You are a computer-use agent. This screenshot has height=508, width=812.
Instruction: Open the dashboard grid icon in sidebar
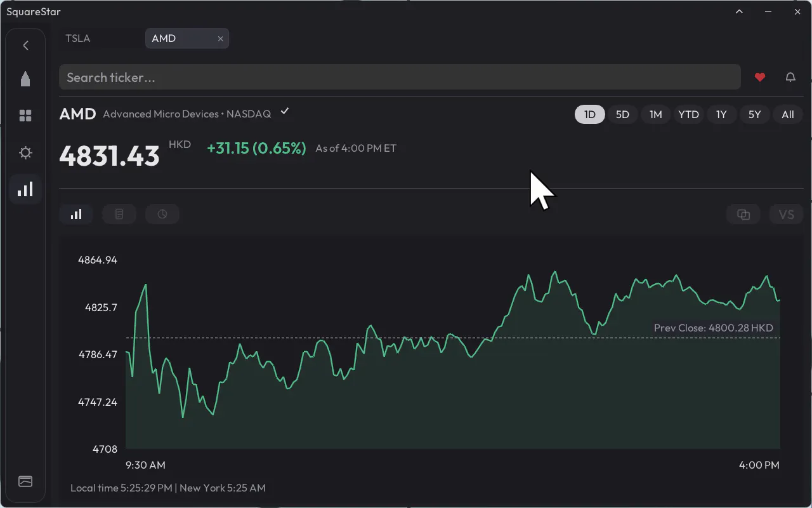click(25, 116)
